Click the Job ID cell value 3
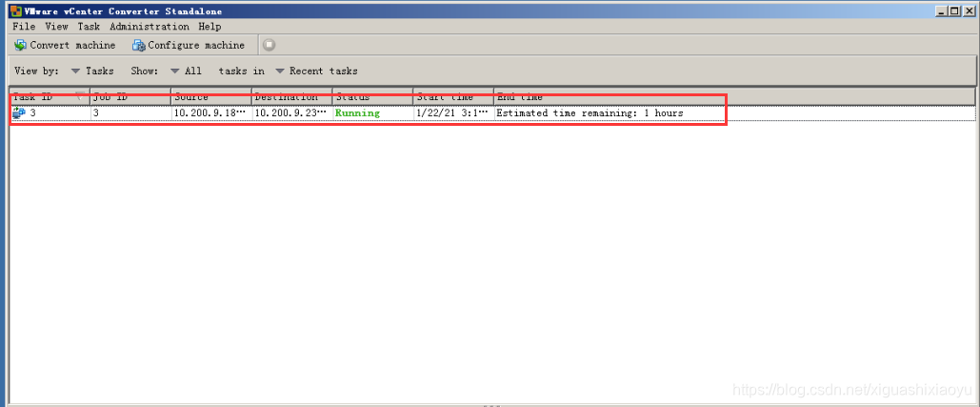Screen dimensions: 980x407 [x=95, y=113]
